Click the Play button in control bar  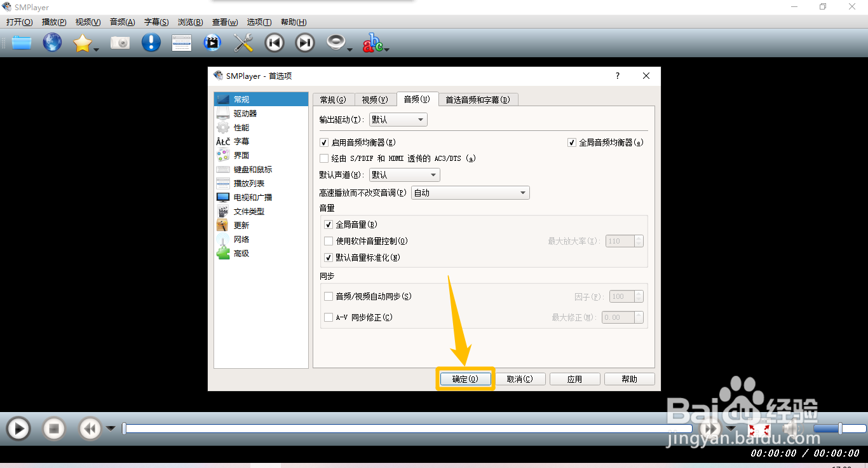pyautogui.click(x=18, y=429)
